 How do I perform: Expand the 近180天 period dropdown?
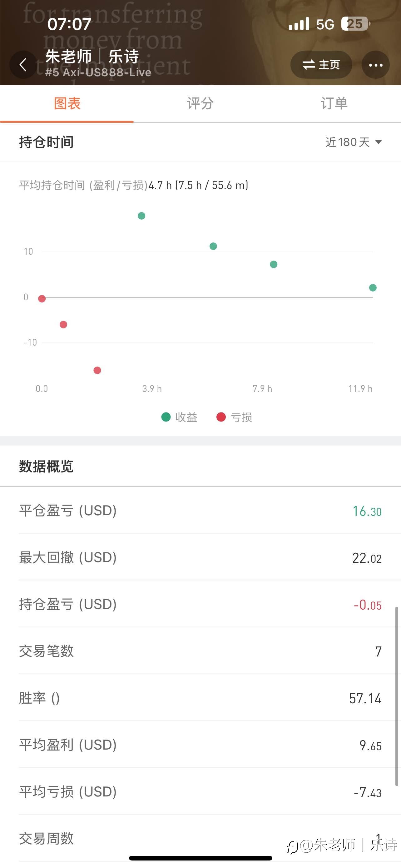pos(354,142)
